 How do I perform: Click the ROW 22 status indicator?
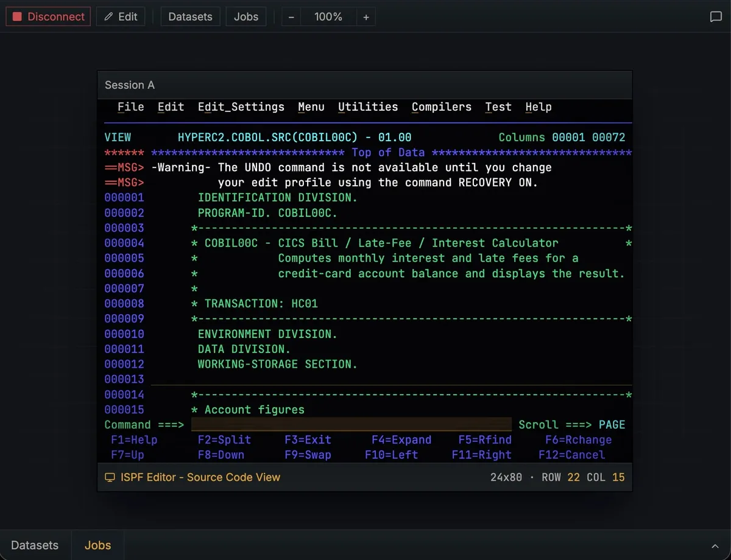point(561,478)
